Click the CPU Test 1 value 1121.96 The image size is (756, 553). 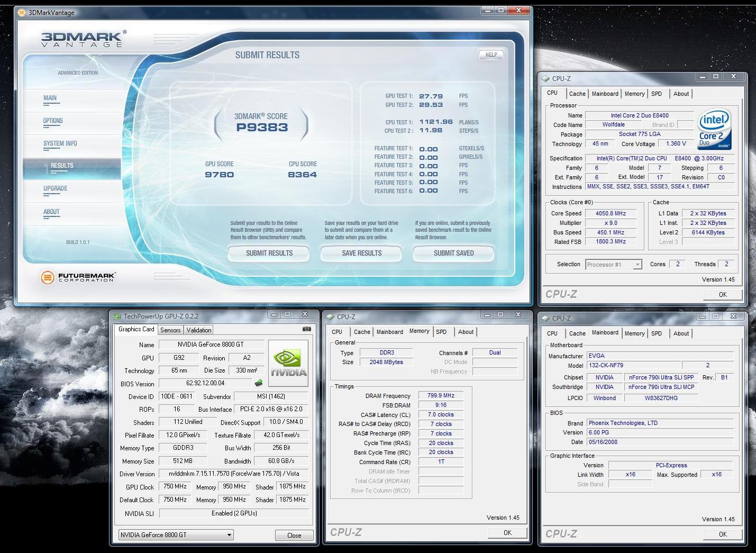tap(436, 122)
